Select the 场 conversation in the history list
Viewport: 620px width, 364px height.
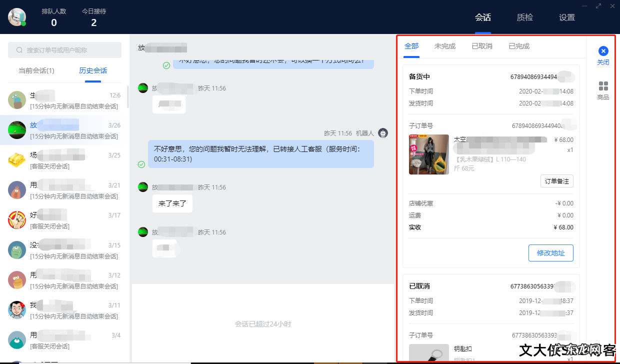(x=64, y=159)
